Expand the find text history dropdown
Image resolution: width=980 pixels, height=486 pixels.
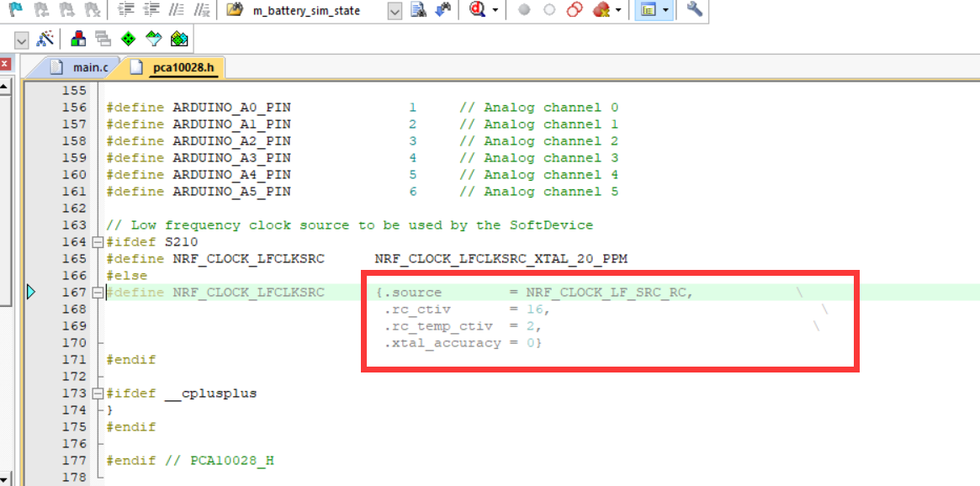point(395,11)
